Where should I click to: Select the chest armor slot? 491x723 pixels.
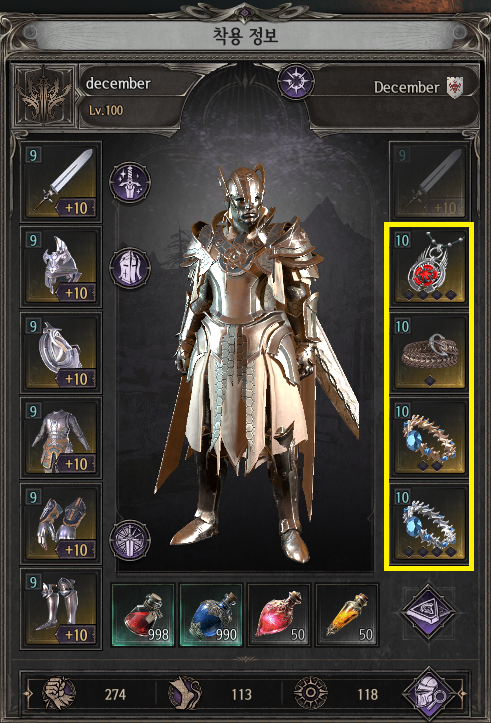click(x=60, y=438)
